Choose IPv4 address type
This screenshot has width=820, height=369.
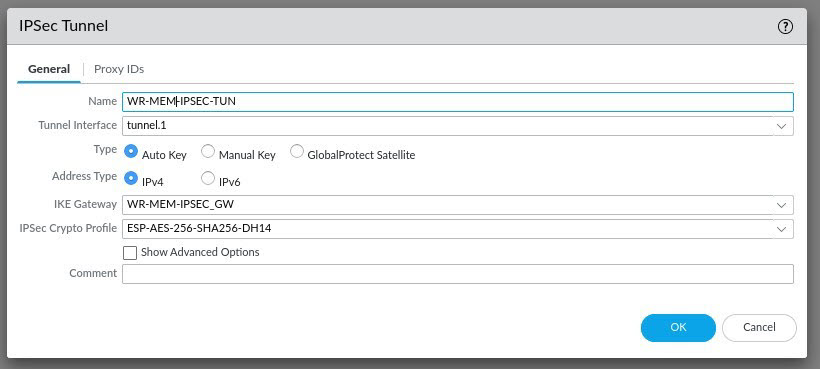click(x=131, y=178)
